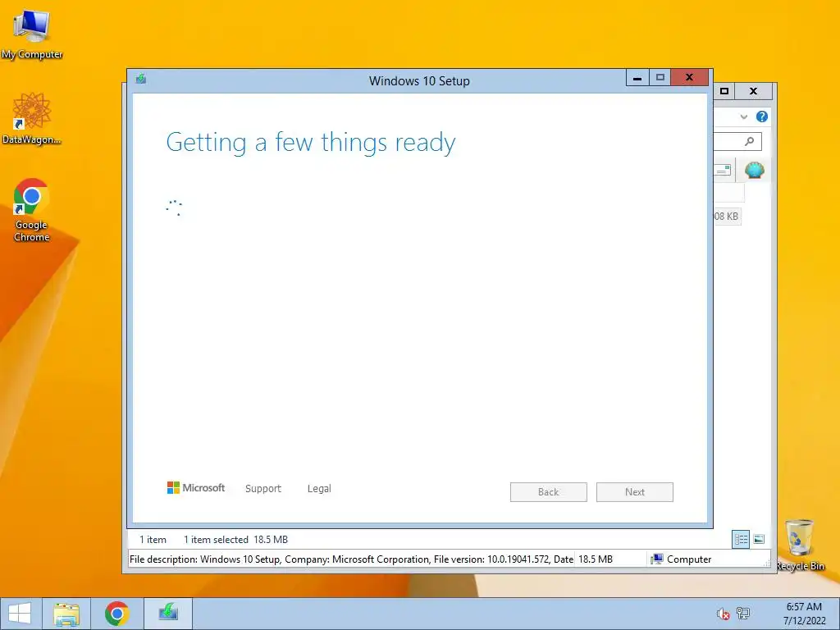Click the search box magnifier in Explorer
840x630 pixels.
click(x=750, y=141)
